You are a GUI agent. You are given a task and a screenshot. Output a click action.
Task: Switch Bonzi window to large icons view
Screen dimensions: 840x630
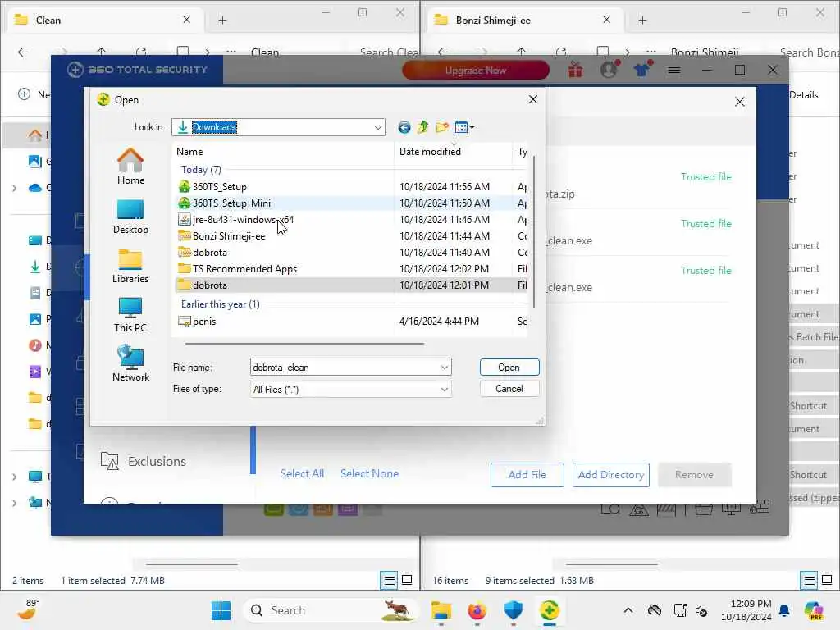[x=827, y=580]
